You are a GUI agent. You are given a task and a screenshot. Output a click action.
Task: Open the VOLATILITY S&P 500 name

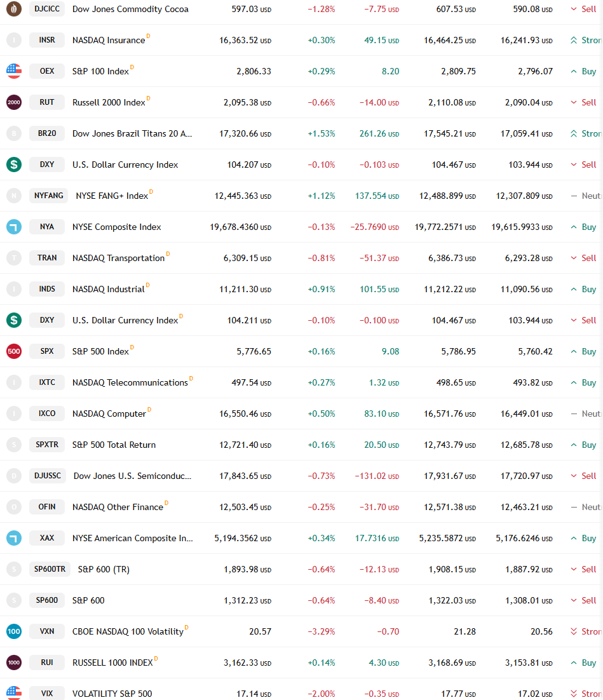(x=112, y=694)
